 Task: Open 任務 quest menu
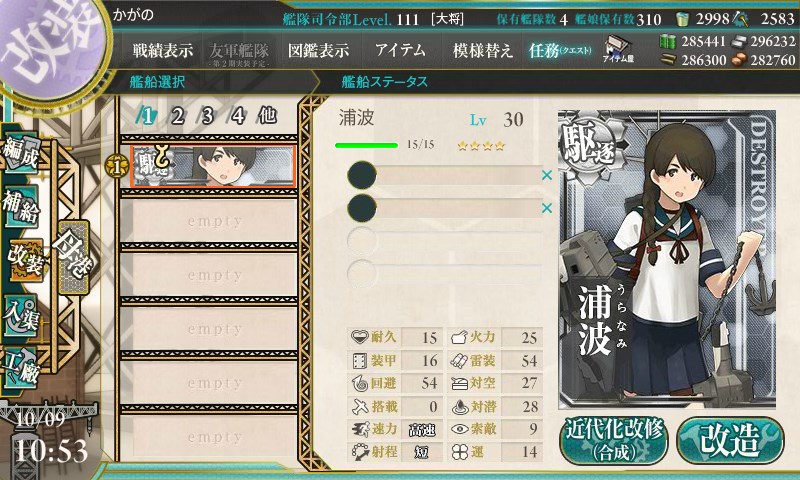point(560,50)
